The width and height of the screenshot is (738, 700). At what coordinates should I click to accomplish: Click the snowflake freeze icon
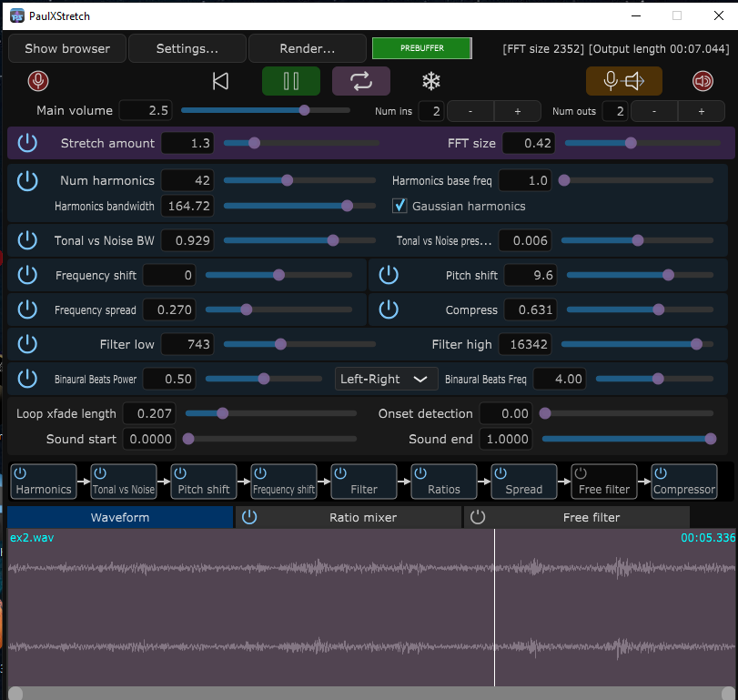pyautogui.click(x=431, y=81)
